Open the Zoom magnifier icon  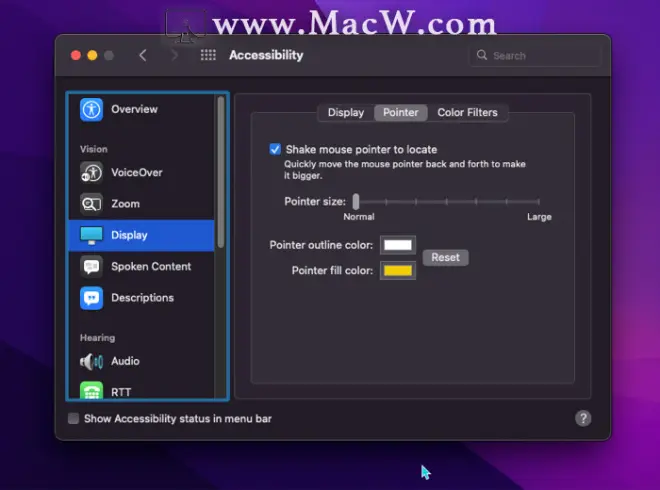click(91, 204)
